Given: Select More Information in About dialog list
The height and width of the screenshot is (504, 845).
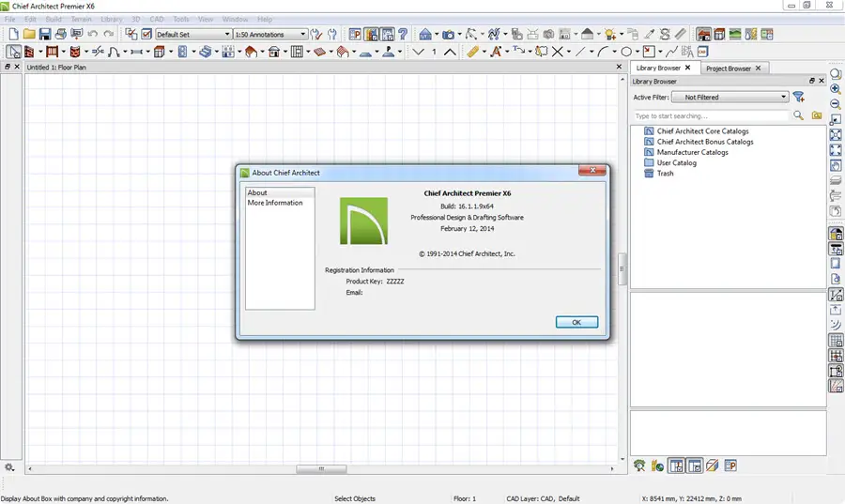Looking at the screenshot, I should (x=275, y=203).
